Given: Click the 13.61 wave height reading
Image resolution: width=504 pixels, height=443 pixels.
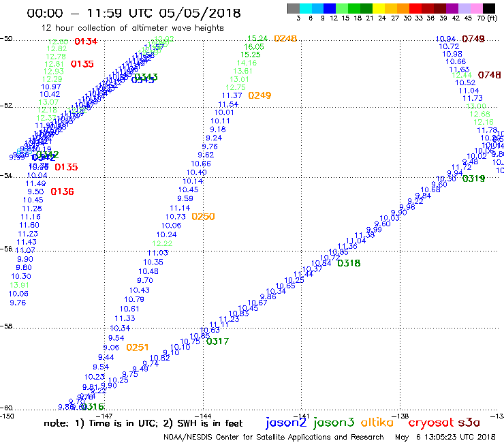Looking at the screenshot, I should 242,71.
